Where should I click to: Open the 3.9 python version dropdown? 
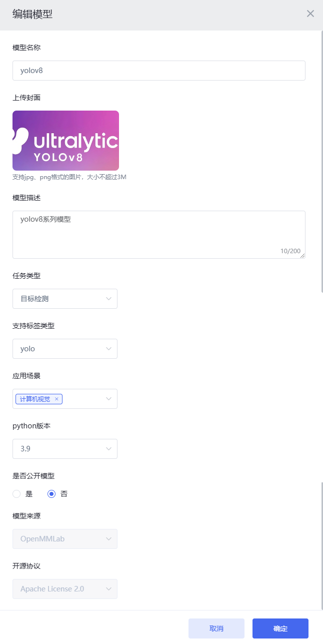65,449
